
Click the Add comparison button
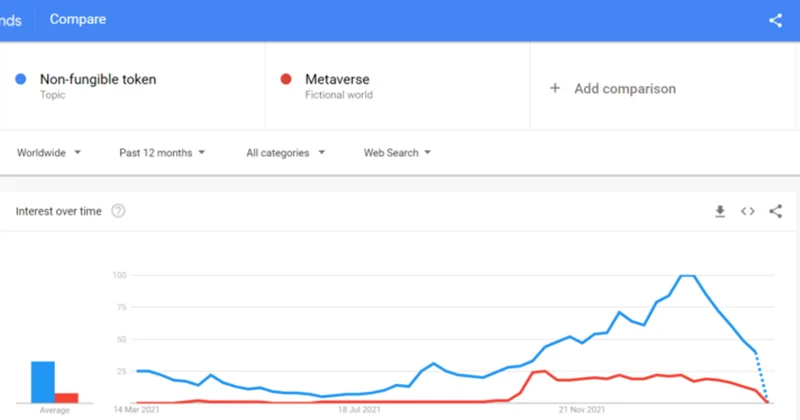(624, 88)
